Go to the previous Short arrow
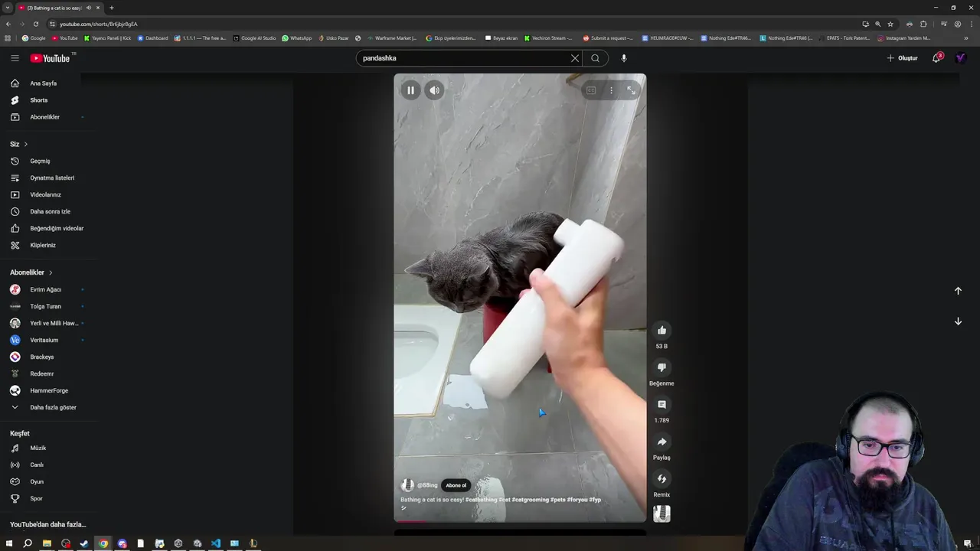Screen dimensions: 980x551 pos(958,291)
